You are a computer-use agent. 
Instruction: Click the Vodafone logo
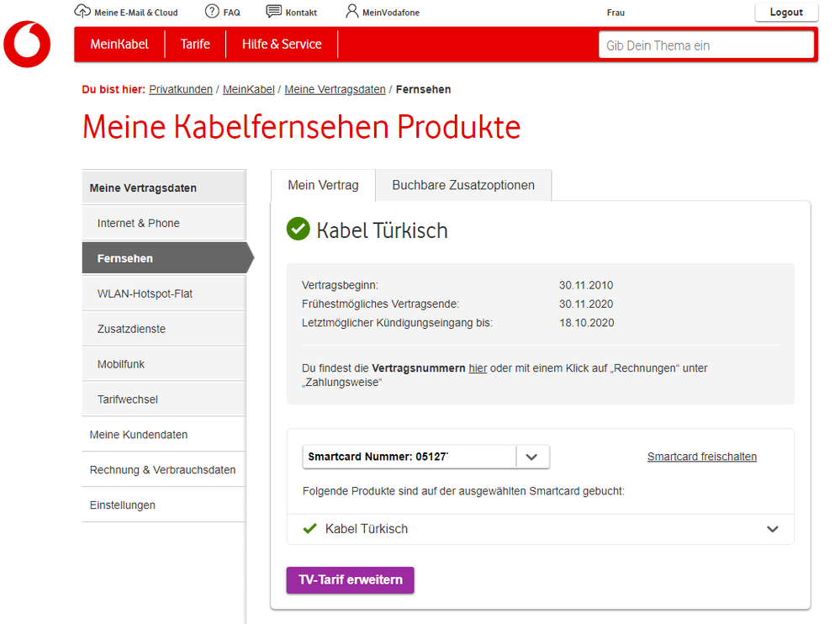tap(27, 44)
